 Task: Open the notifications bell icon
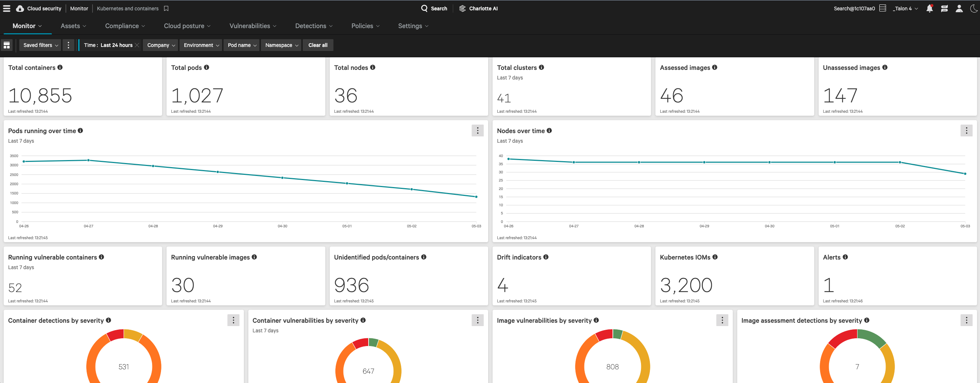tap(929, 9)
